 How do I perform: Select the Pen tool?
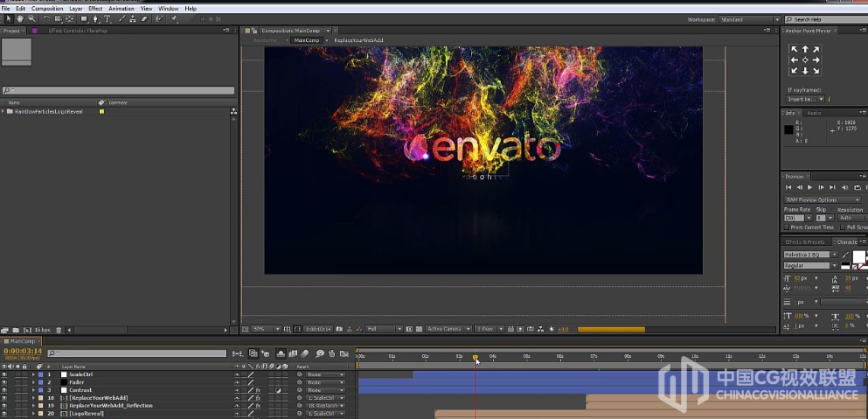[x=96, y=19]
